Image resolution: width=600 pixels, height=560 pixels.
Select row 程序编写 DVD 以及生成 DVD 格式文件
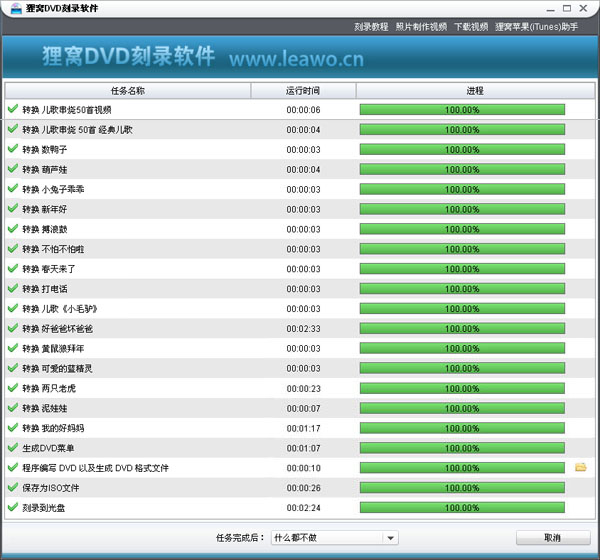point(300,468)
